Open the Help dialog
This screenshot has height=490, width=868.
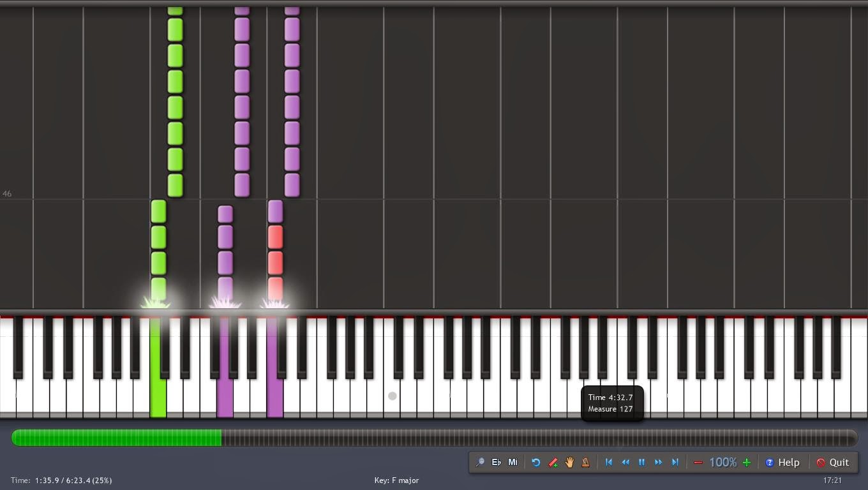click(x=783, y=462)
